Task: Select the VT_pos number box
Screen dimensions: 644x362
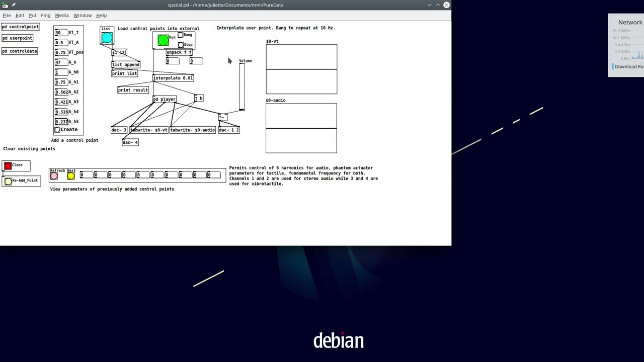Action: 61,52
